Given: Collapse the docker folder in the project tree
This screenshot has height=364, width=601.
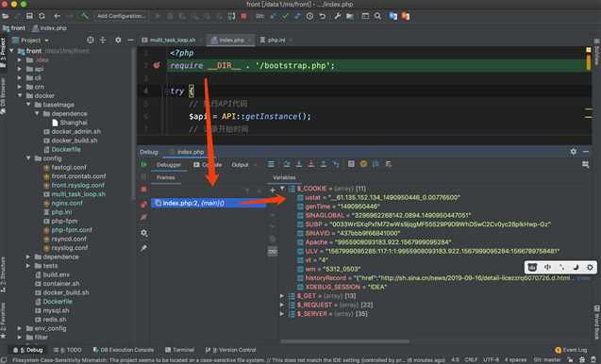Looking at the screenshot, I should coord(20,95).
